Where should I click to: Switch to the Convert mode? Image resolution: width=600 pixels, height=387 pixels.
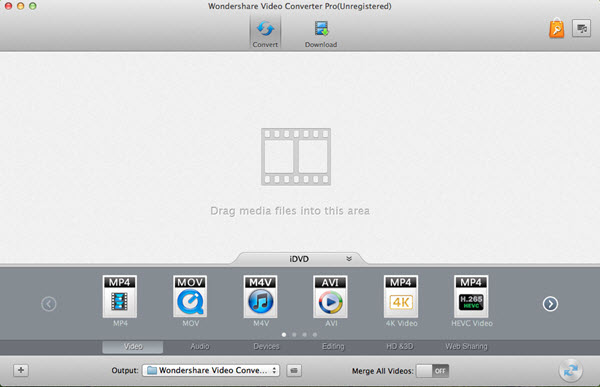265,32
